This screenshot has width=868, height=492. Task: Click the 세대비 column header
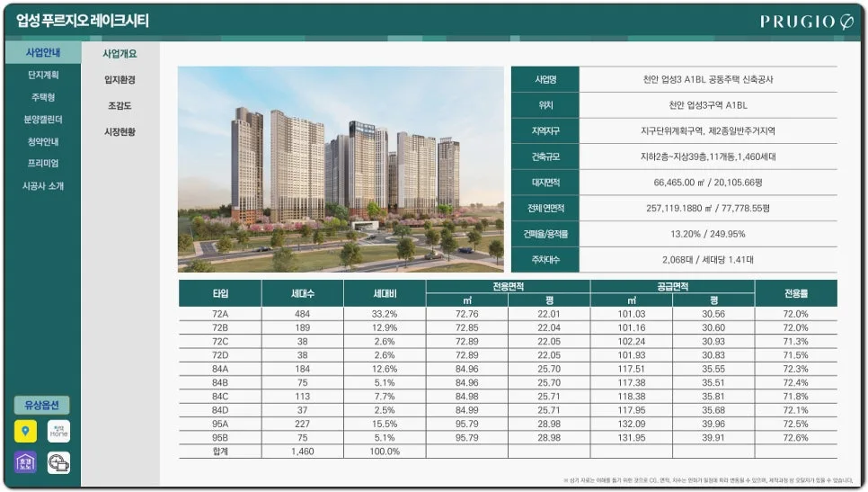[x=385, y=293]
